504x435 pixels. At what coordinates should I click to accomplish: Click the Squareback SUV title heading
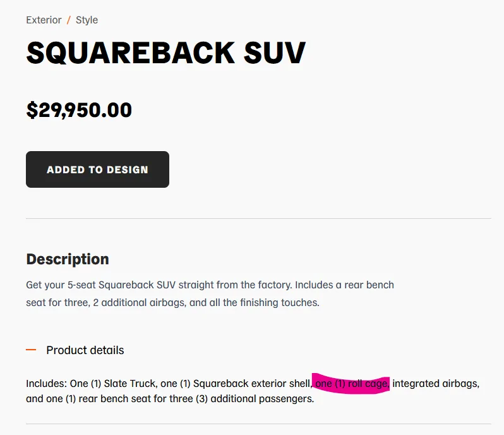[x=166, y=52]
